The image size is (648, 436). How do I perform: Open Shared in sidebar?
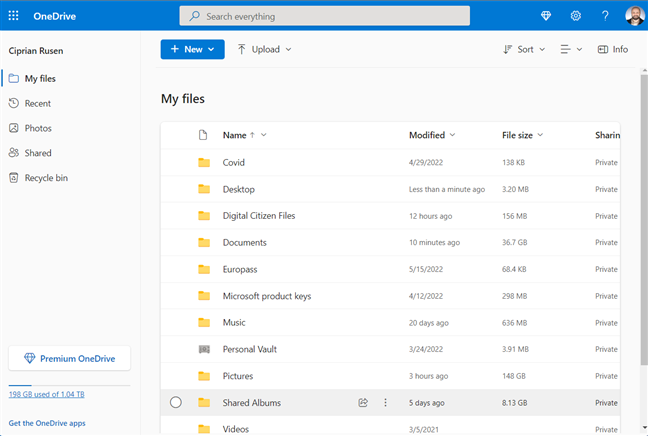tap(38, 153)
